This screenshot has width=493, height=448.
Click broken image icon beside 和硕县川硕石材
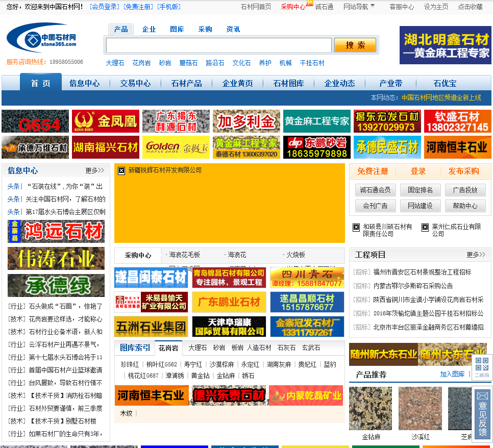coord(356,227)
